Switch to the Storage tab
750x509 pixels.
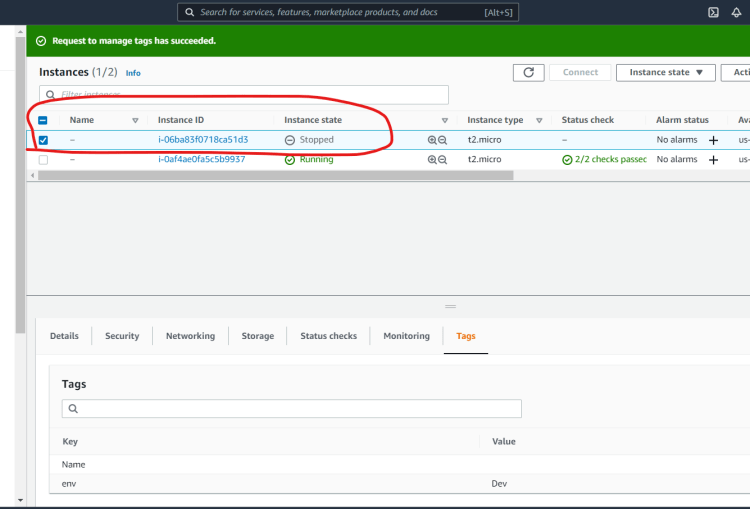(x=258, y=336)
